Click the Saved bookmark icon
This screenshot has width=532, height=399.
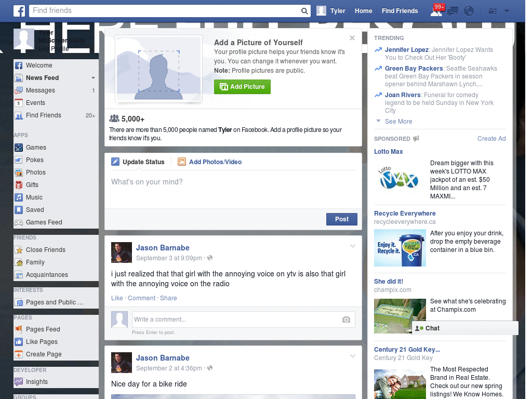click(x=19, y=210)
